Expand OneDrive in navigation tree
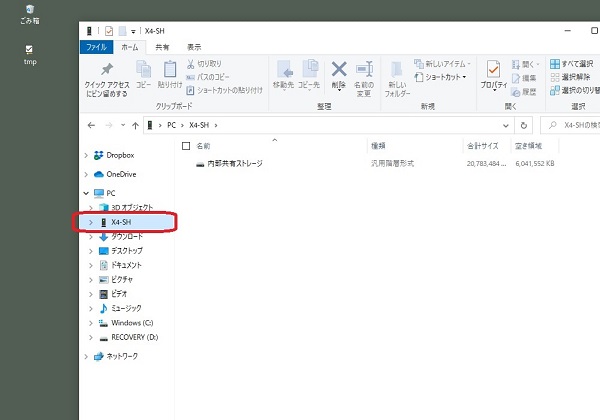 pyautogui.click(x=86, y=174)
